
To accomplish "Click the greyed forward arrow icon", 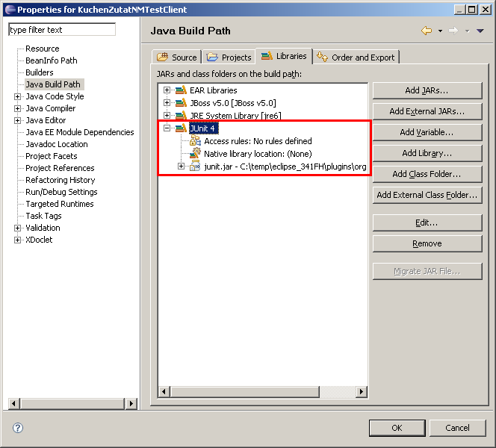I will point(453,31).
